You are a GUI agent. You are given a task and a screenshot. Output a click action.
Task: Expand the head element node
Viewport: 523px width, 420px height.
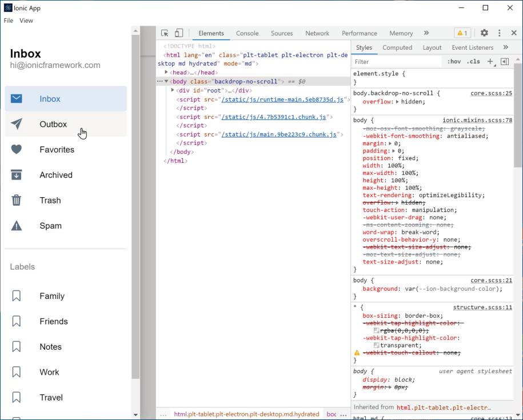166,72
